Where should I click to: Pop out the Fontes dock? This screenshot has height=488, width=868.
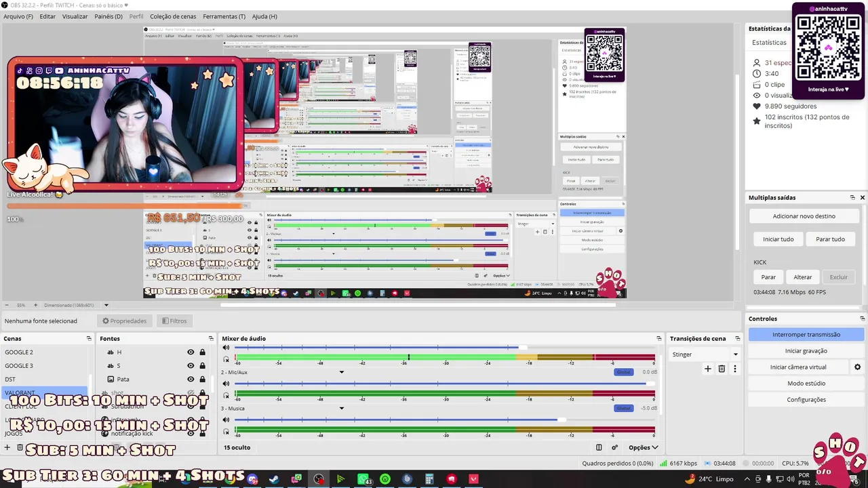pyautogui.click(x=211, y=338)
